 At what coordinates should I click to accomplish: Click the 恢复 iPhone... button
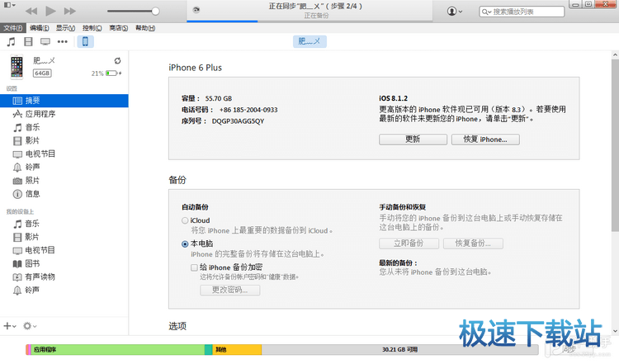point(485,139)
